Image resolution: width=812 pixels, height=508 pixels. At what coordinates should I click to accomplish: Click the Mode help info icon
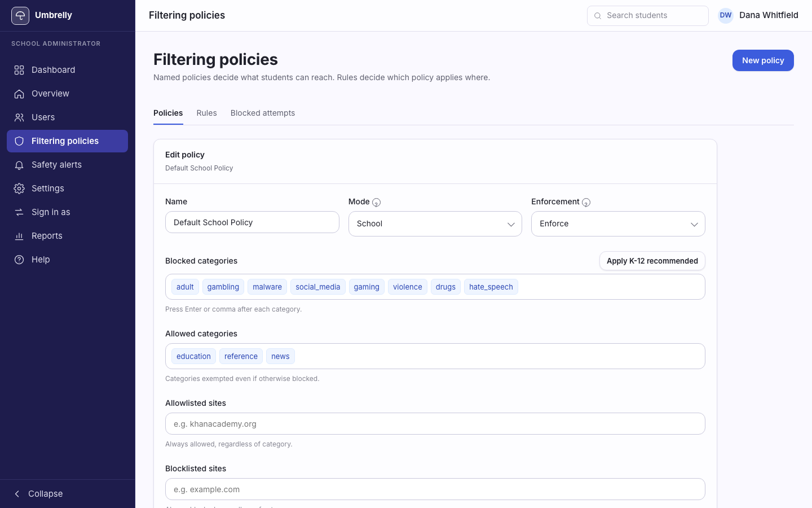pyautogui.click(x=377, y=203)
